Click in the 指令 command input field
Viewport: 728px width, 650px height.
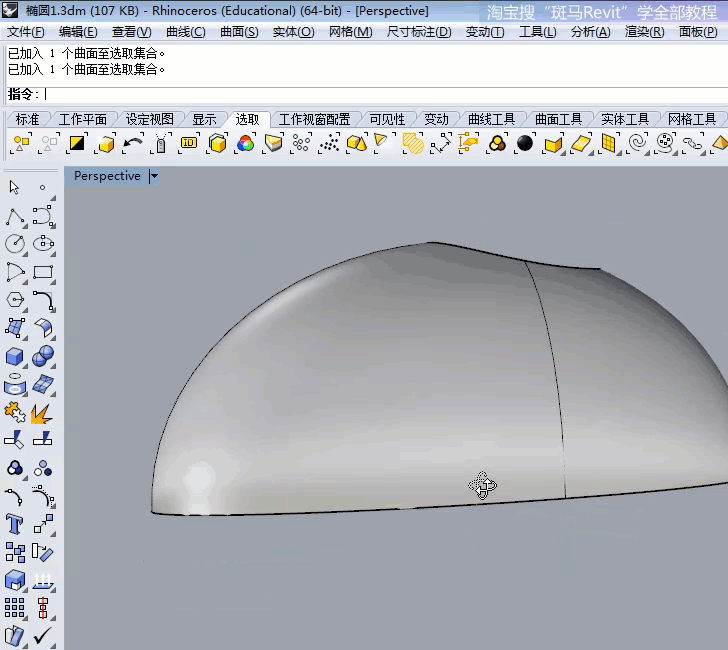[385, 95]
